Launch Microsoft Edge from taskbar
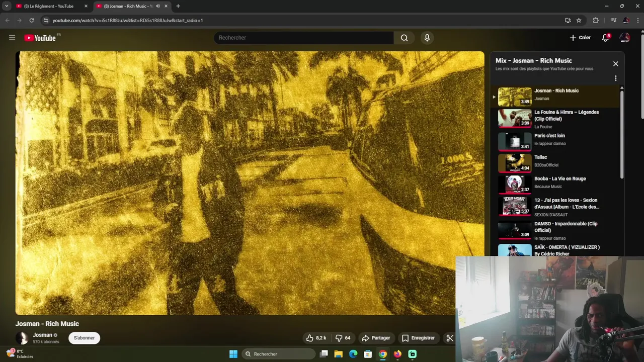Screen dimensions: 644x362 pyautogui.click(x=353, y=354)
